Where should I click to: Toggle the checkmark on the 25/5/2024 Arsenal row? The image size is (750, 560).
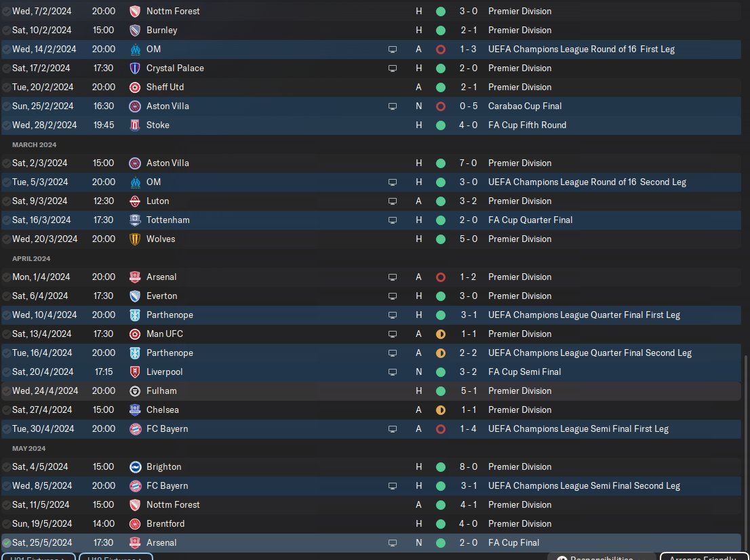(x=6, y=543)
